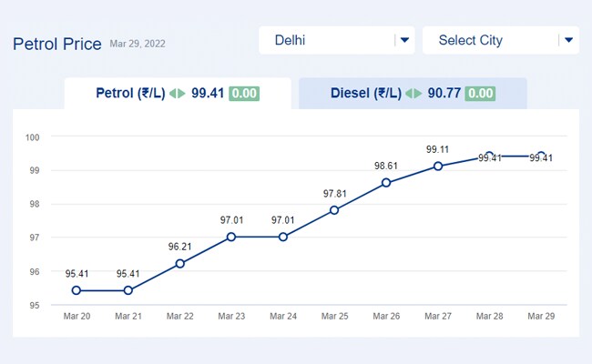Screen dimensions: 592x364
Task: Click the Diesel 0.00 change badge
Action: pyautogui.click(x=480, y=94)
